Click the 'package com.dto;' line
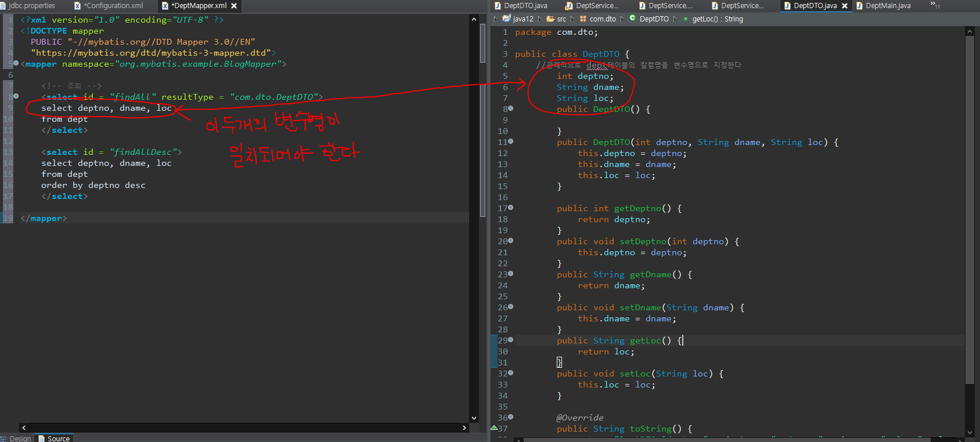The height and width of the screenshot is (442, 980). click(556, 32)
